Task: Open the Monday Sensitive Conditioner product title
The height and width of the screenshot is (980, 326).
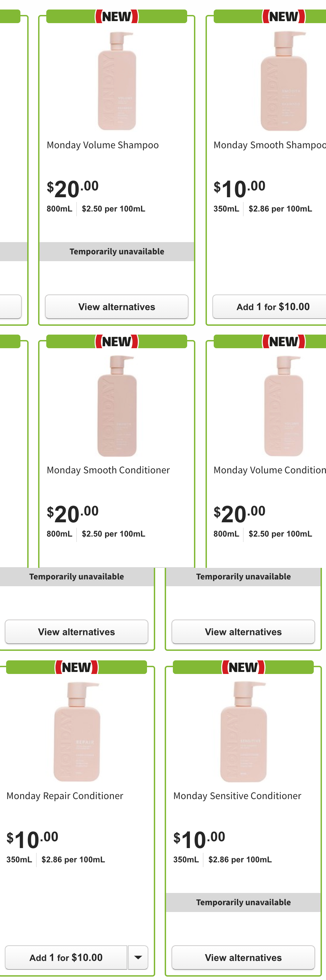Action: click(237, 795)
